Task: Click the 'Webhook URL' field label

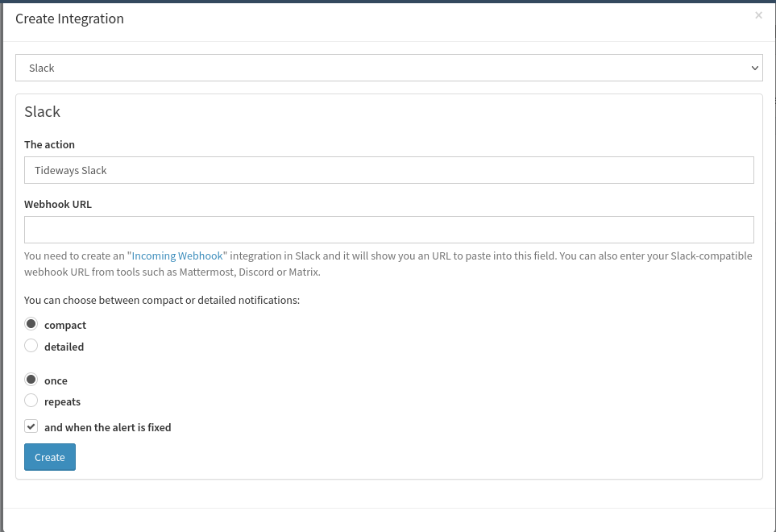Action: coord(58,205)
